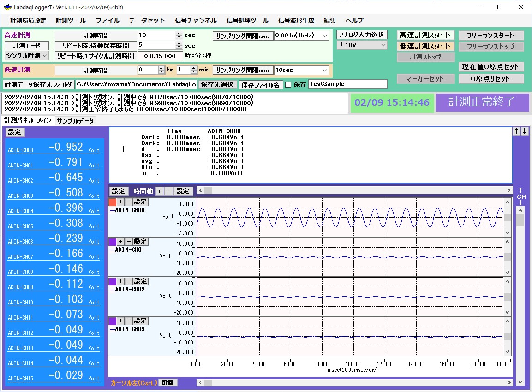This screenshot has height=392, width=532.
Task: Click the orange color swatch for ADIN-CH00
Action: (x=112, y=202)
